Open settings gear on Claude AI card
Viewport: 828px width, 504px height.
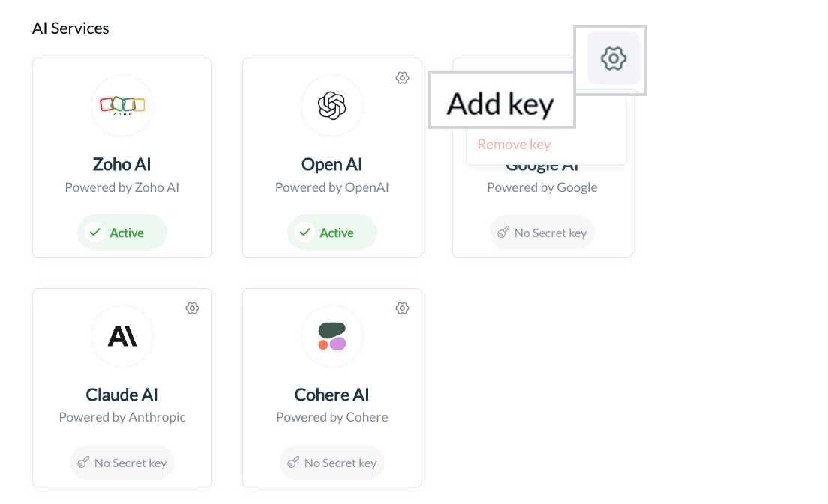[x=192, y=308]
